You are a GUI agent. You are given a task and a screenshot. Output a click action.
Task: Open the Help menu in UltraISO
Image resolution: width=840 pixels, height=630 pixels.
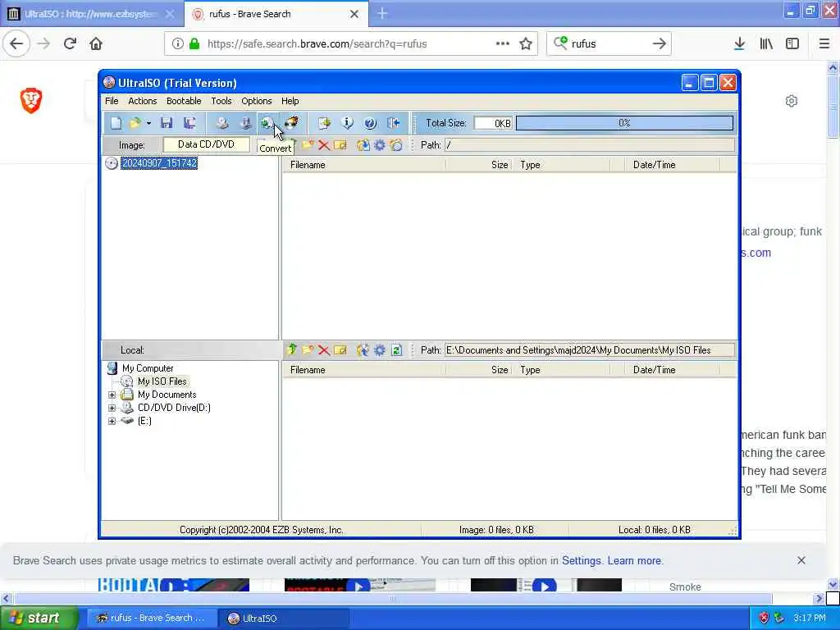pos(290,101)
